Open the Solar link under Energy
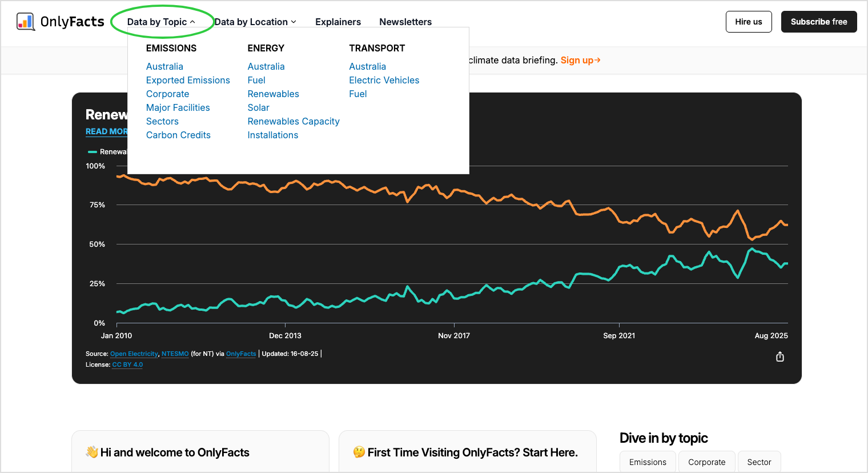 tap(258, 107)
